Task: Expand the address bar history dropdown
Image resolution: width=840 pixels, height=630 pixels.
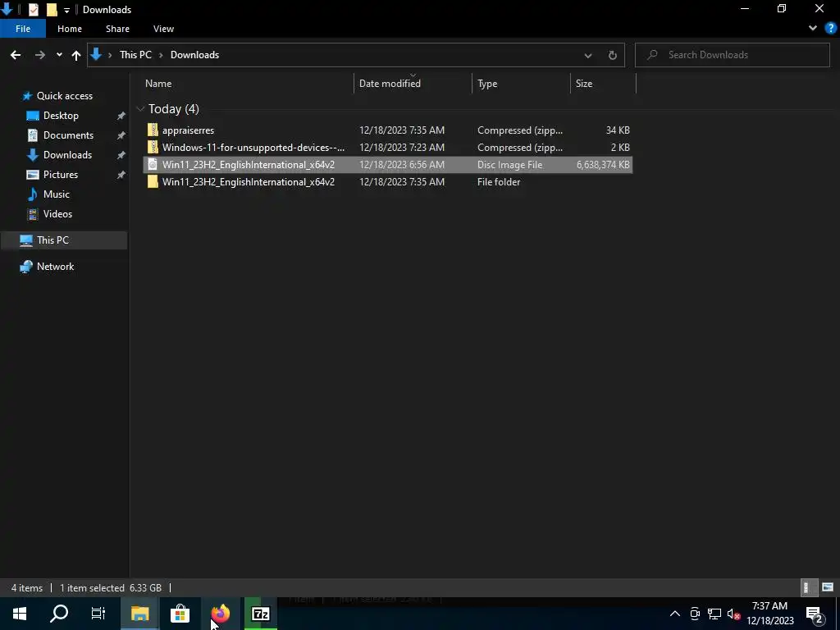Action: coord(587,55)
